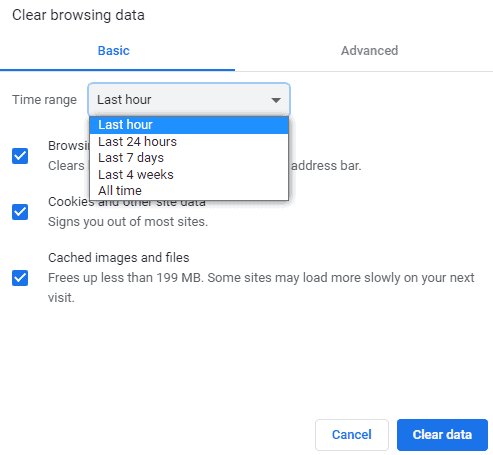This screenshot has height=455, width=493.
Task: Click the Browsing history label text
Action: [x=69, y=146]
